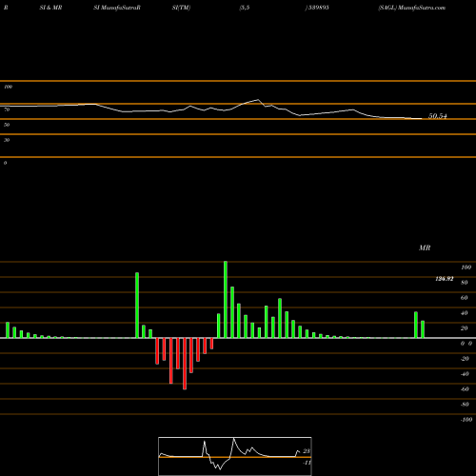Click the RSI axis label 50
Viewport: 476px width, 476px height.
click(x=7, y=125)
